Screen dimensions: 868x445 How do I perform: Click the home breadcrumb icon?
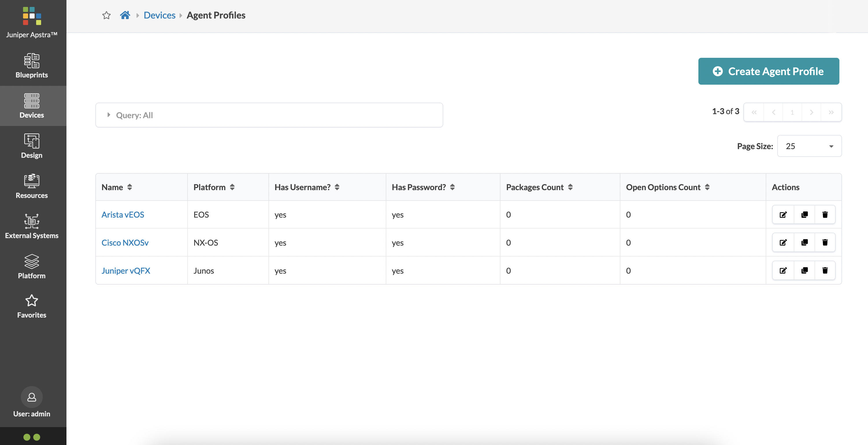coord(125,15)
